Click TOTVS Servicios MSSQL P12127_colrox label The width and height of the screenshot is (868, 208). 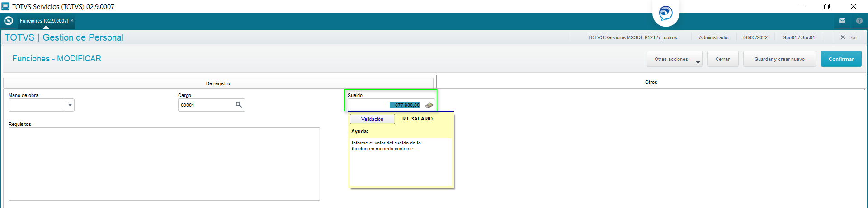(x=632, y=37)
